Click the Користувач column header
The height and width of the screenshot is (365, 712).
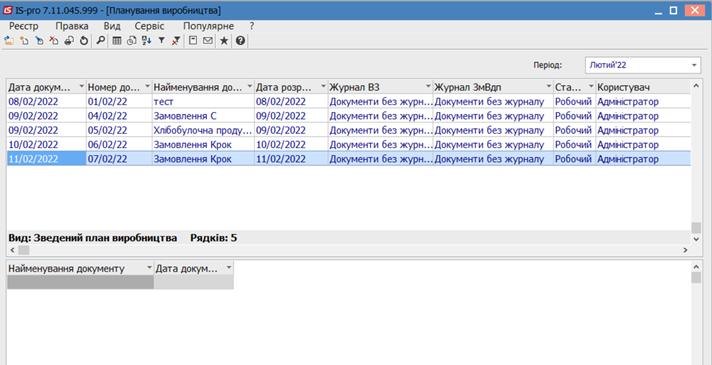[x=643, y=87]
